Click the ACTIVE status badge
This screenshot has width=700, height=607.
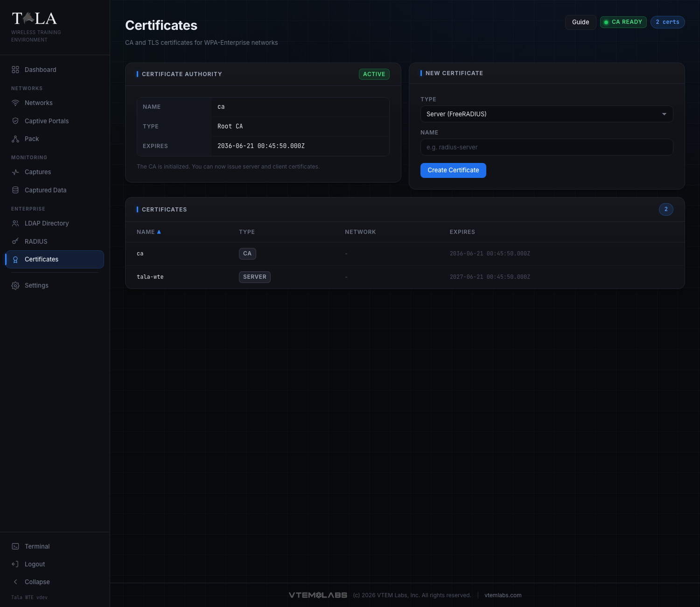coord(374,74)
